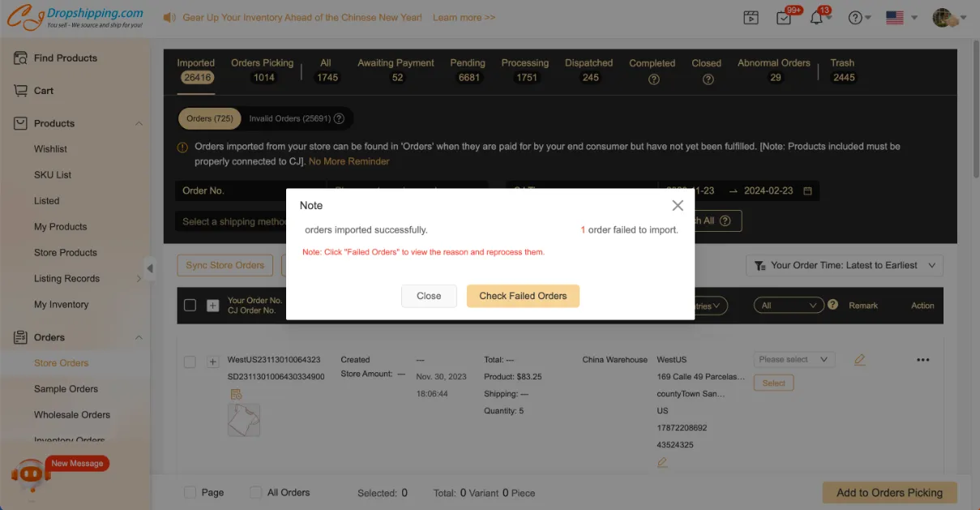980x510 pixels.
Task: Click the order product thumbnail image
Action: (x=243, y=420)
